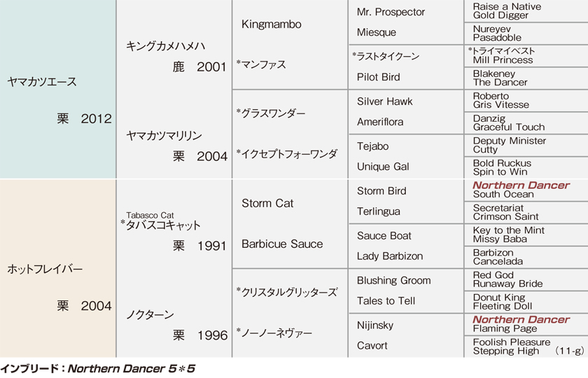This screenshot has height=378, width=588.
Task: Click キングカメハメハ in the second column
Action: [165, 46]
